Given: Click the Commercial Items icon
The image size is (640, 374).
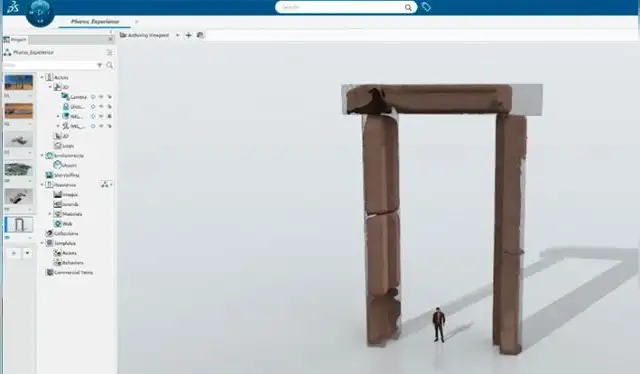Looking at the screenshot, I should coord(49,272).
